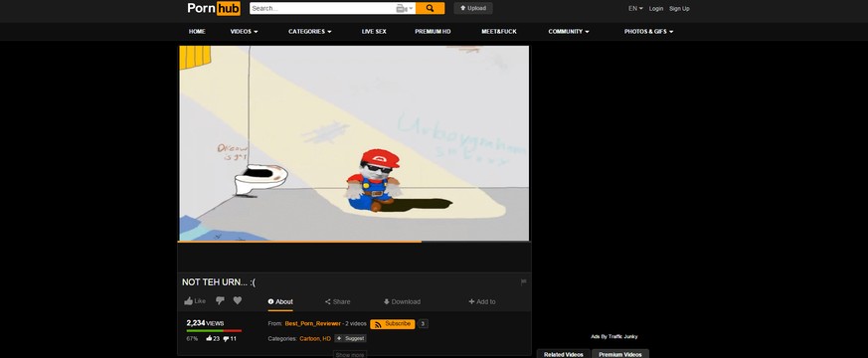
Task: Flag the video using the flag icon
Action: pos(524,282)
